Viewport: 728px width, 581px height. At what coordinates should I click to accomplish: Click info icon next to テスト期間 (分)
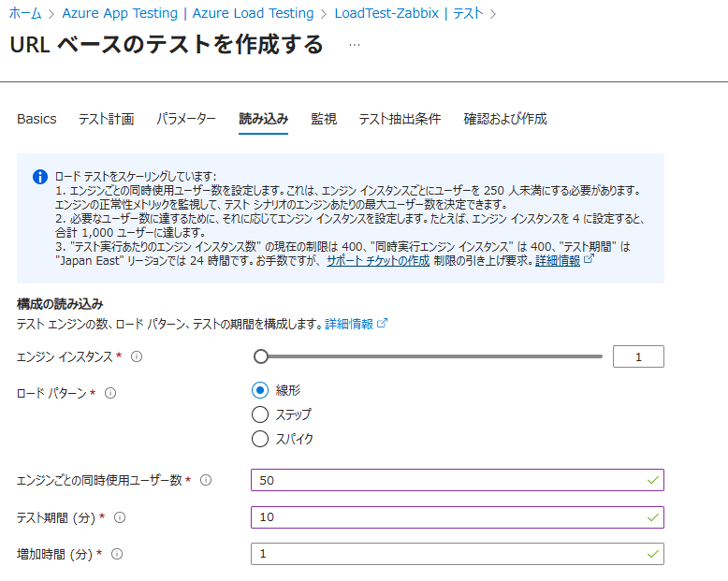point(119,517)
